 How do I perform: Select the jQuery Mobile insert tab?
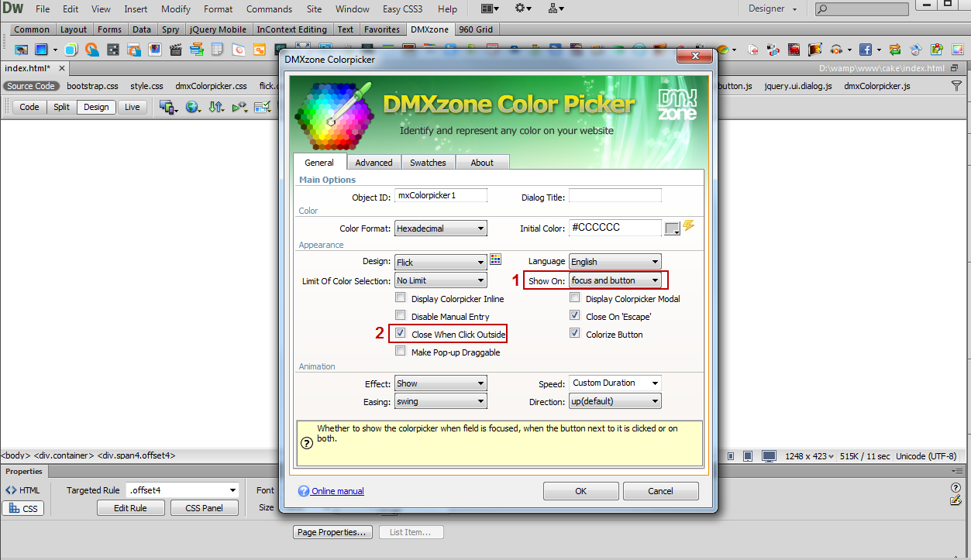coord(219,29)
